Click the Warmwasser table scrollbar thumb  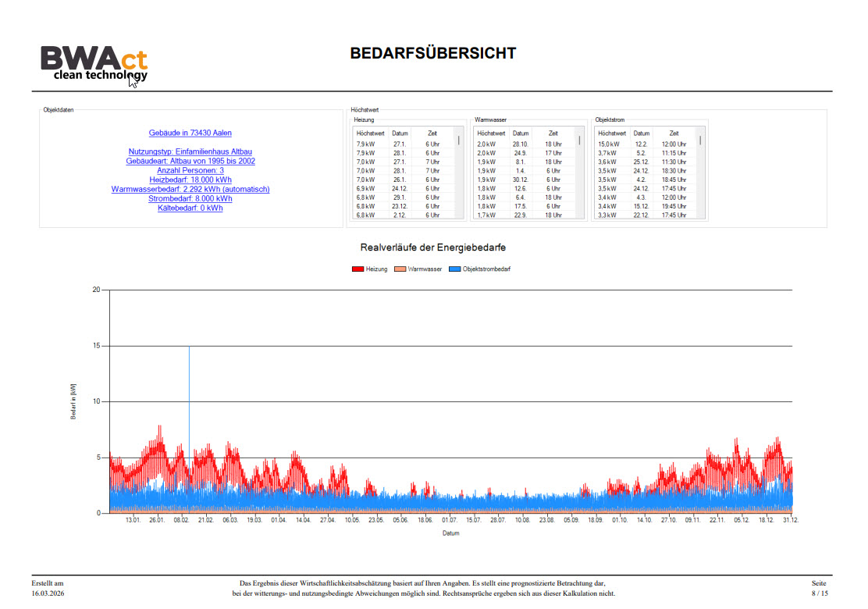pos(579,141)
